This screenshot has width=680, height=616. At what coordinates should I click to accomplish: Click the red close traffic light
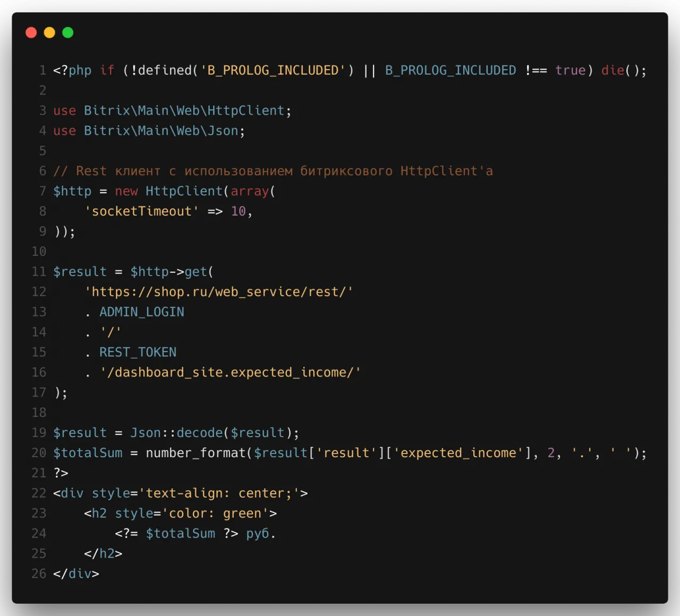tap(31, 32)
